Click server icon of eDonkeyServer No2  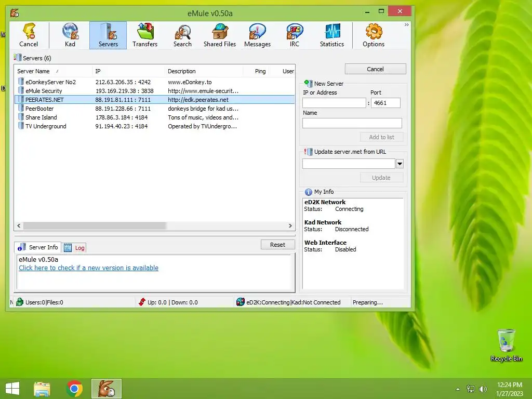[x=21, y=82]
